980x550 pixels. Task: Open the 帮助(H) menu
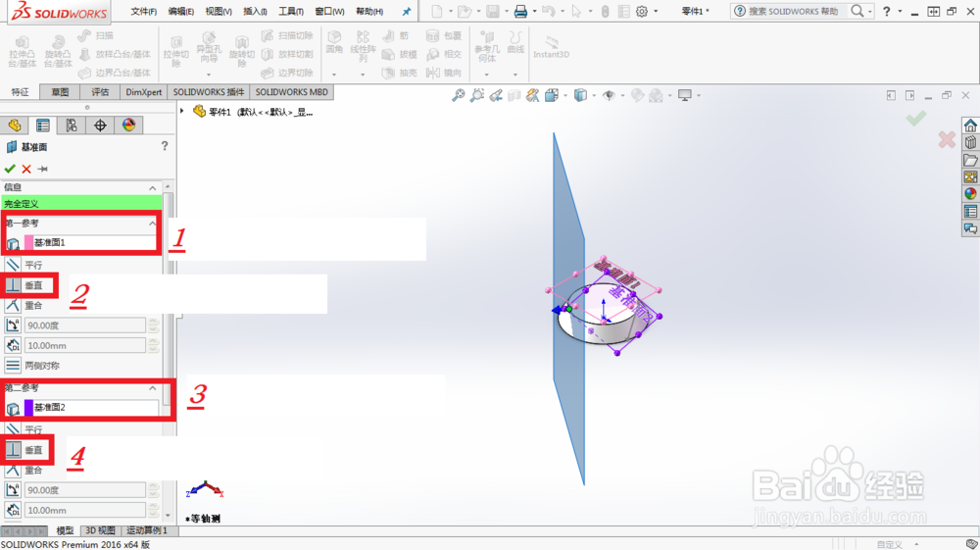click(x=368, y=11)
